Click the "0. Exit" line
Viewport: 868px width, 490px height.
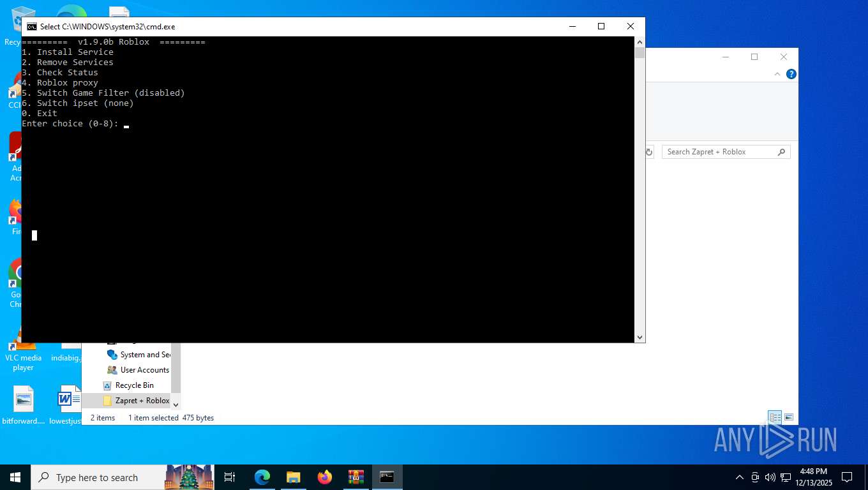point(40,114)
